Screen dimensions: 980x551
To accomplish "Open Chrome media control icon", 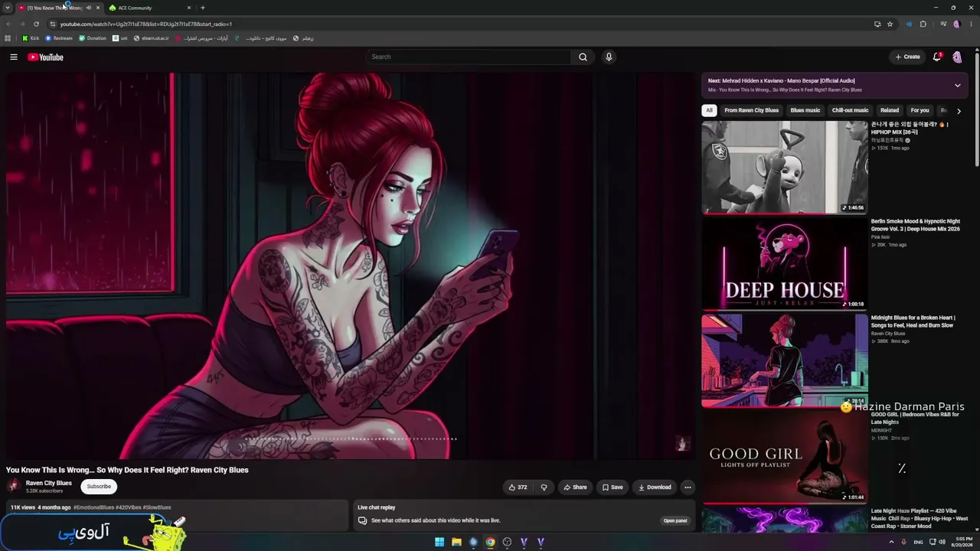I will point(944,24).
